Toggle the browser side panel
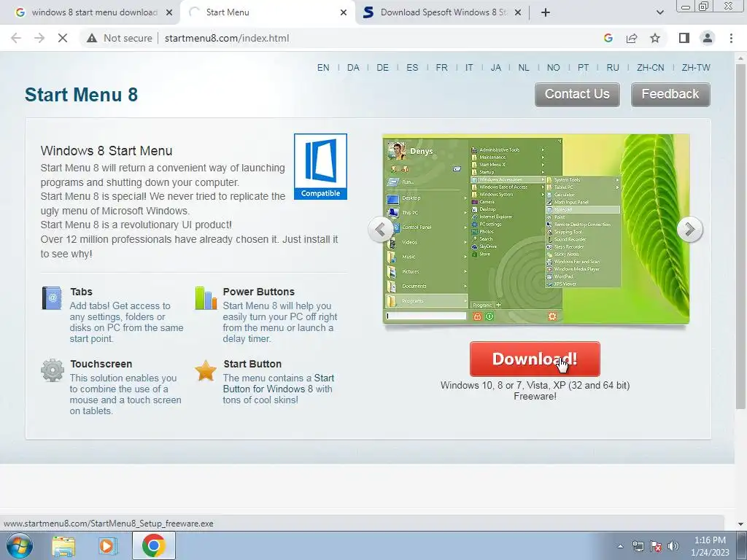Viewport: 747px width, 560px height. coord(684,38)
